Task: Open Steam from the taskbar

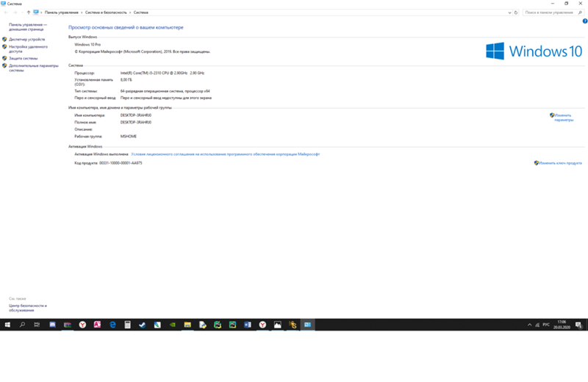Action: 143,325
